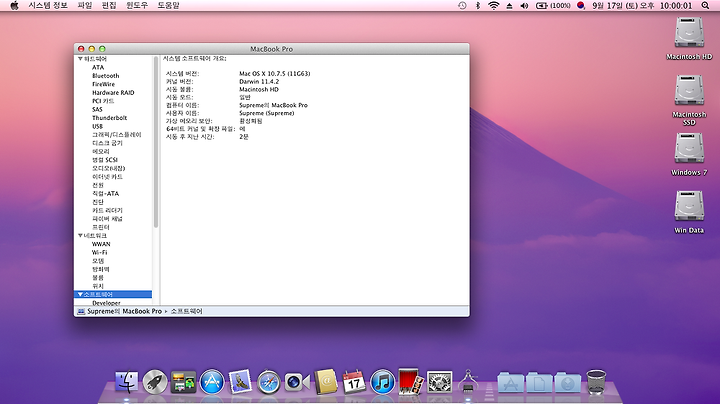The image size is (720, 404).
Task: Open the Apple menu
Action: tap(14, 6)
